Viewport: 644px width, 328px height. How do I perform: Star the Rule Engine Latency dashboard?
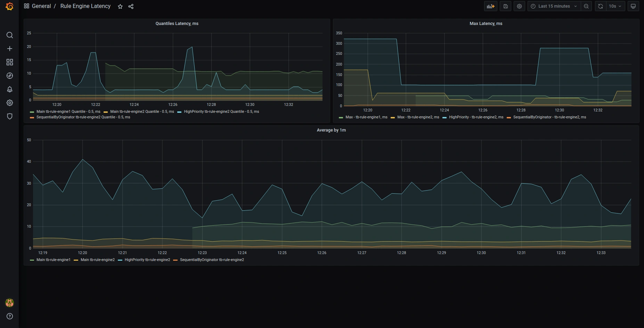pyautogui.click(x=120, y=7)
